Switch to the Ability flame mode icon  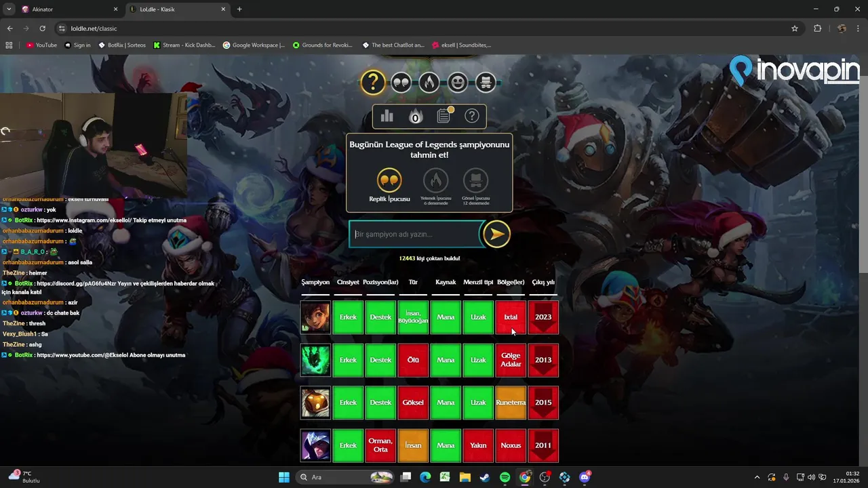coord(429,83)
